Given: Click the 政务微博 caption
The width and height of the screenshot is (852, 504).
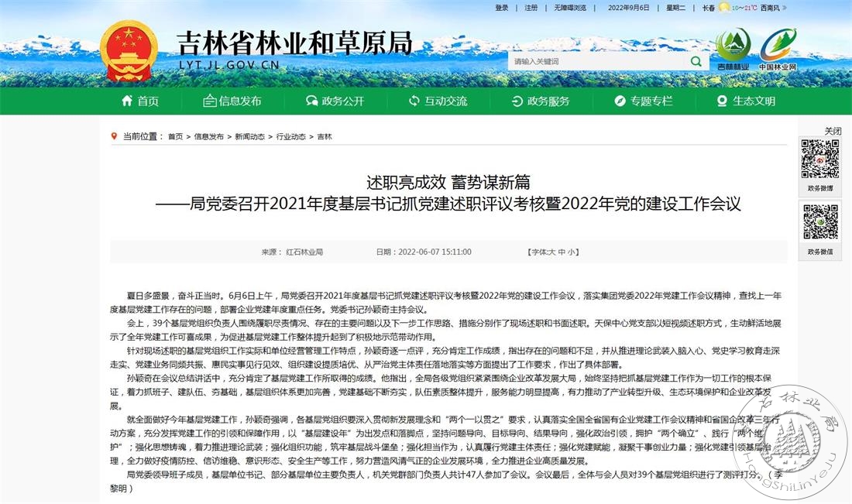Looking at the screenshot, I should coord(820,188).
